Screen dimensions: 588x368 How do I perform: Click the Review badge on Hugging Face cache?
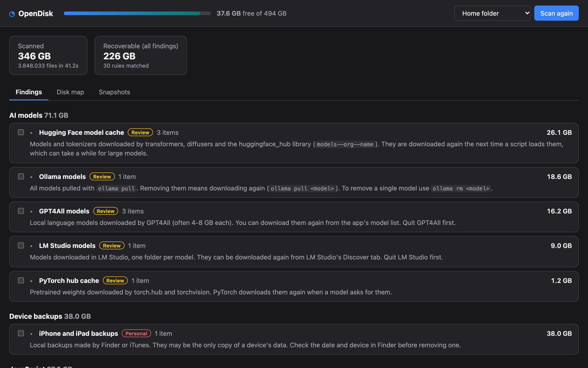[140, 132]
